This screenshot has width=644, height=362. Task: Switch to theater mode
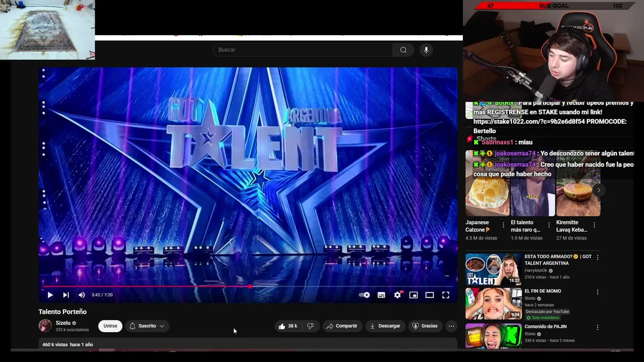coord(430,295)
